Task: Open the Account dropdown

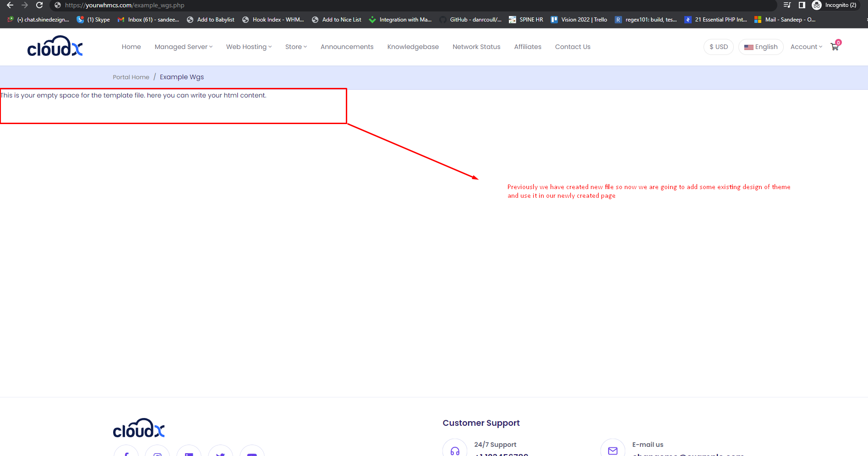Action: (x=806, y=47)
